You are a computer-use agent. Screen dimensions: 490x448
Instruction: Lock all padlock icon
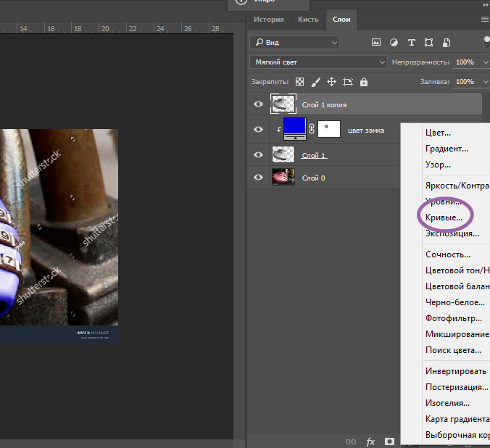[x=364, y=82]
